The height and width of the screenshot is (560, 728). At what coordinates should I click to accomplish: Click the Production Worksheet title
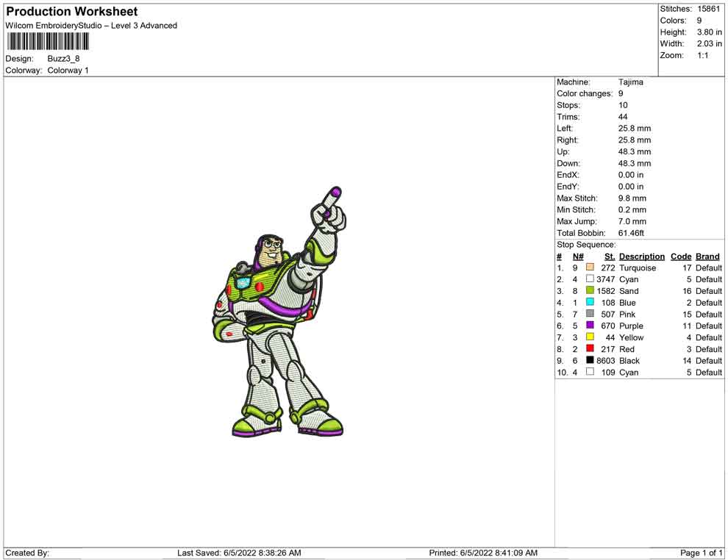click(x=71, y=12)
